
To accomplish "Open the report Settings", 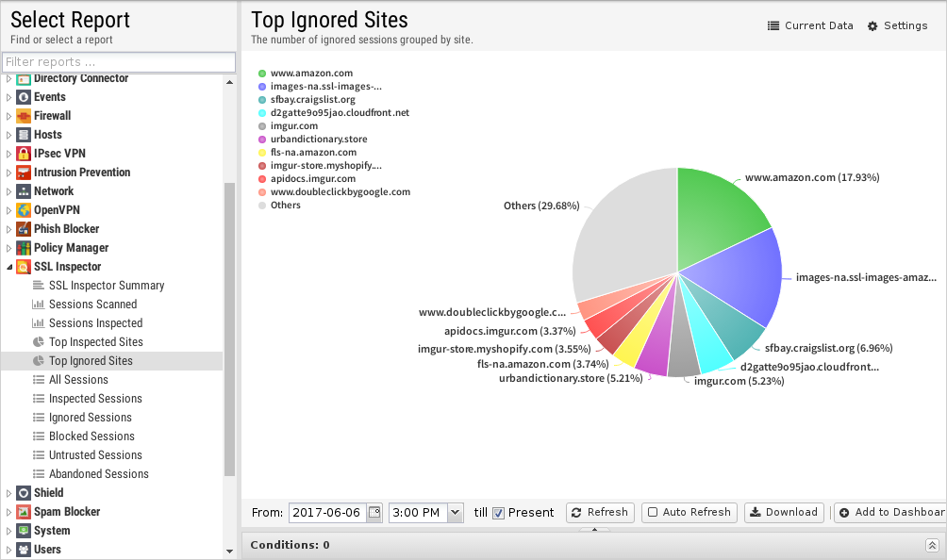I will tap(897, 26).
